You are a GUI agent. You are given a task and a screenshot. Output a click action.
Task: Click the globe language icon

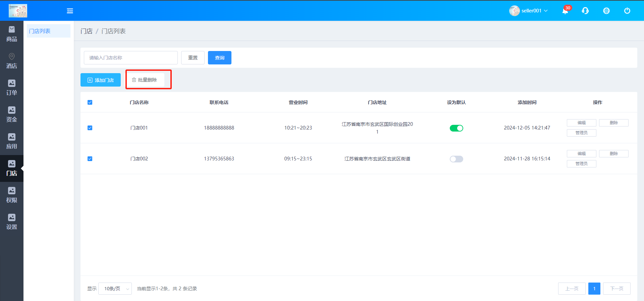click(x=606, y=11)
